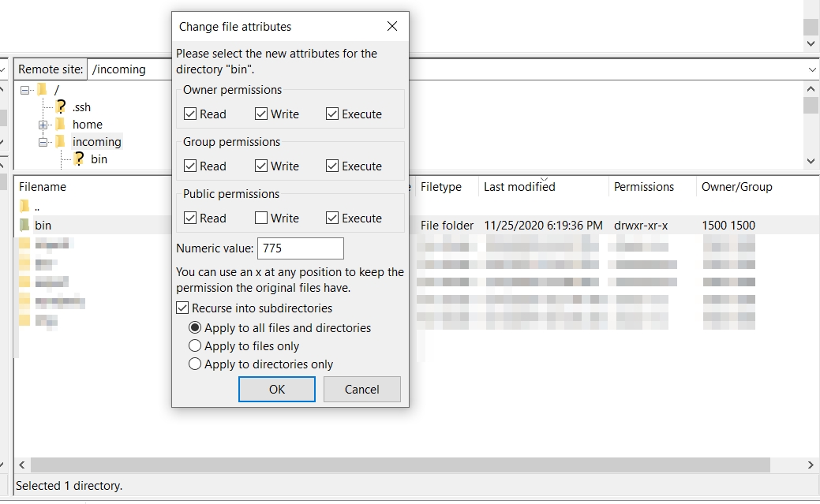Toggle Recurse into subdirectories checkbox

click(x=182, y=308)
